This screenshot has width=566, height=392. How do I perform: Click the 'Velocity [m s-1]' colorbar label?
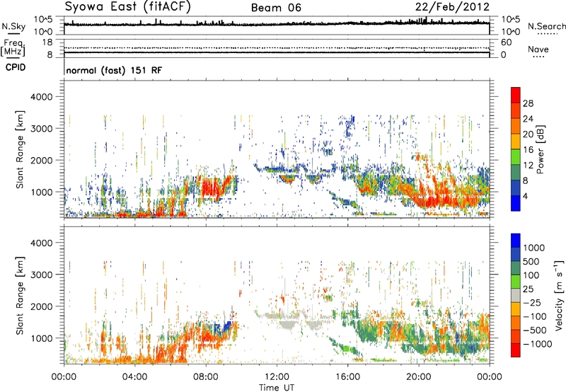[x=559, y=295]
